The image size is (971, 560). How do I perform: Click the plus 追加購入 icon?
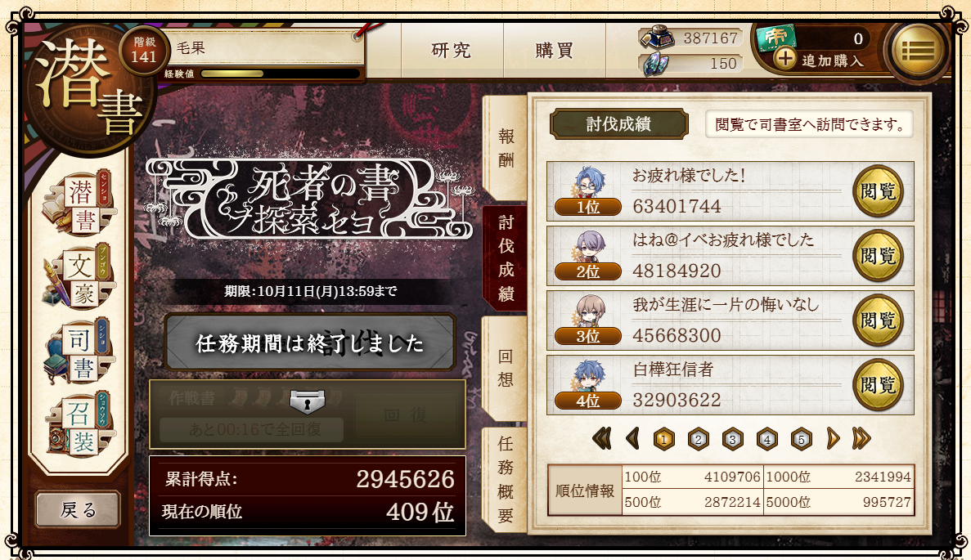(785, 60)
